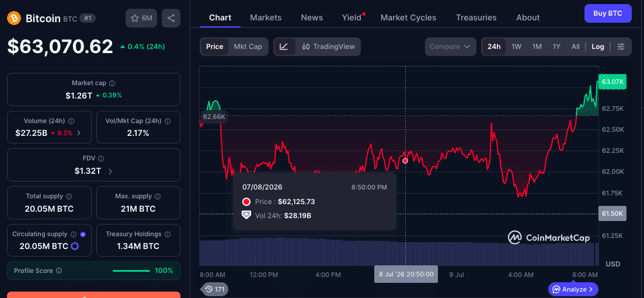Click the 4:00 PM axis label
The width and height of the screenshot is (644, 298).
pyautogui.click(x=329, y=274)
